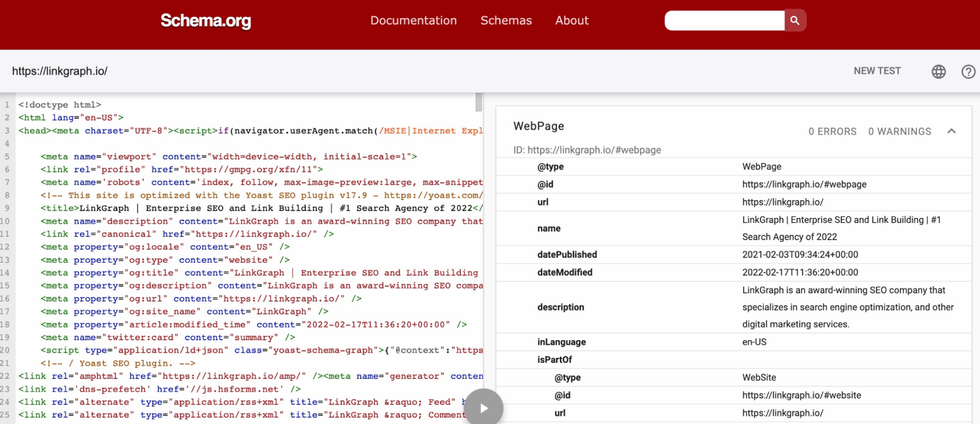Click the red search magnifier button

coord(795,20)
